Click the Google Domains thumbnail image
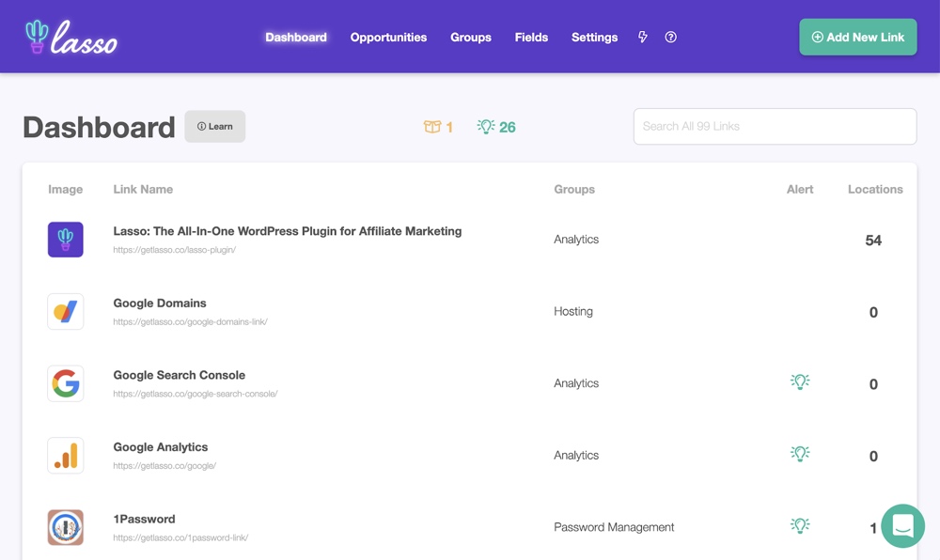 [66, 311]
